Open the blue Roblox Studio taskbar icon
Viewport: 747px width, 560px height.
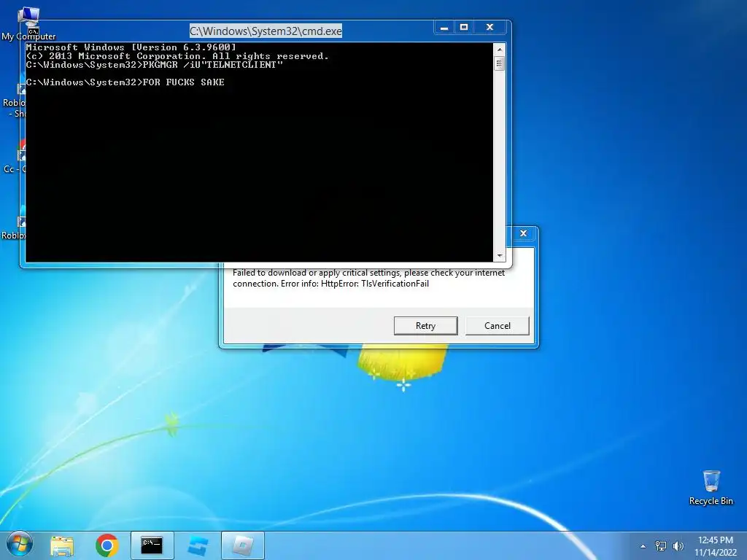(x=198, y=545)
